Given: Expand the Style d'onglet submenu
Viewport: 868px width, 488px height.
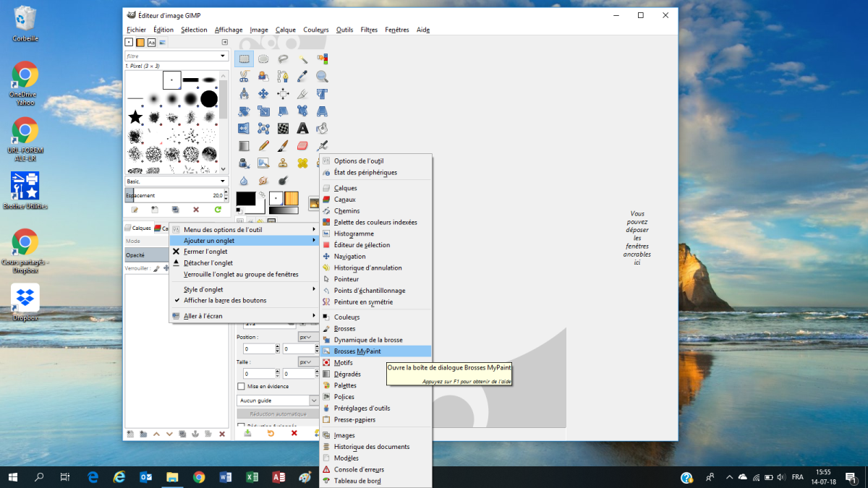Looking at the screenshot, I should coord(245,289).
